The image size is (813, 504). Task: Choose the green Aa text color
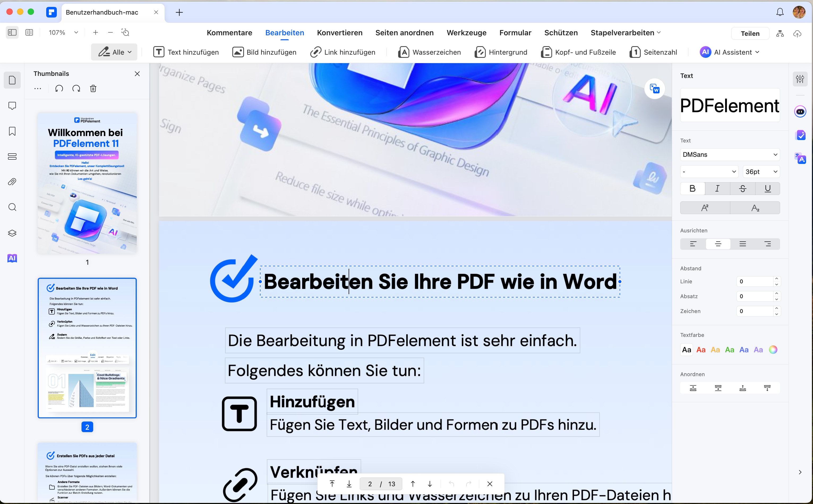tap(730, 350)
